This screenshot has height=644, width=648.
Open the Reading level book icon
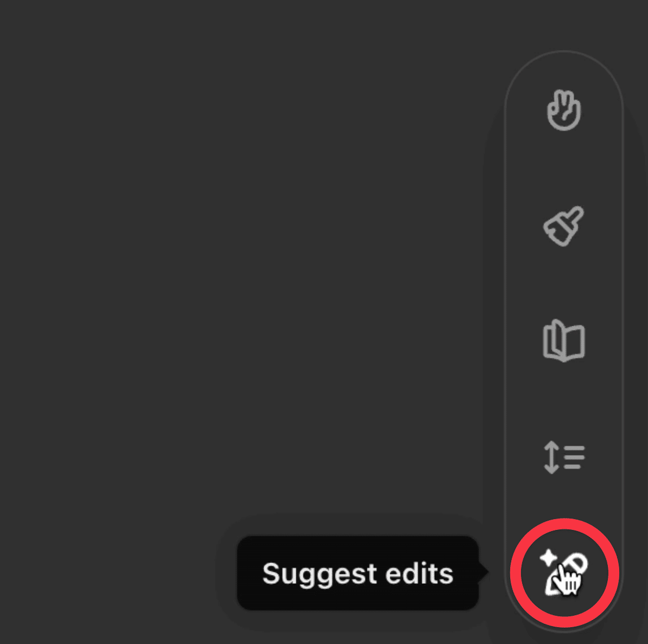pyautogui.click(x=564, y=341)
